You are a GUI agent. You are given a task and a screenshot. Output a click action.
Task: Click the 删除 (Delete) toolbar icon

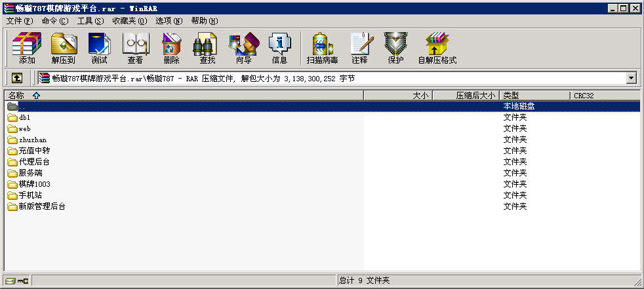pyautogui.click(x=171, y=48)
